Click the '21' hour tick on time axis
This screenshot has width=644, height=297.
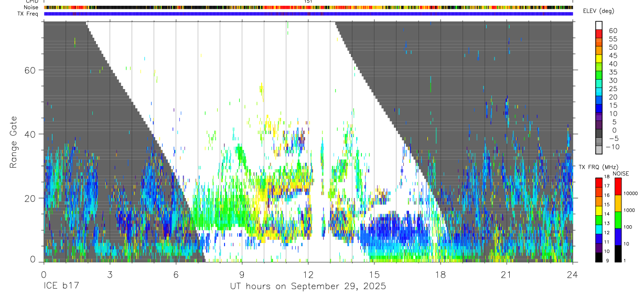507,274
